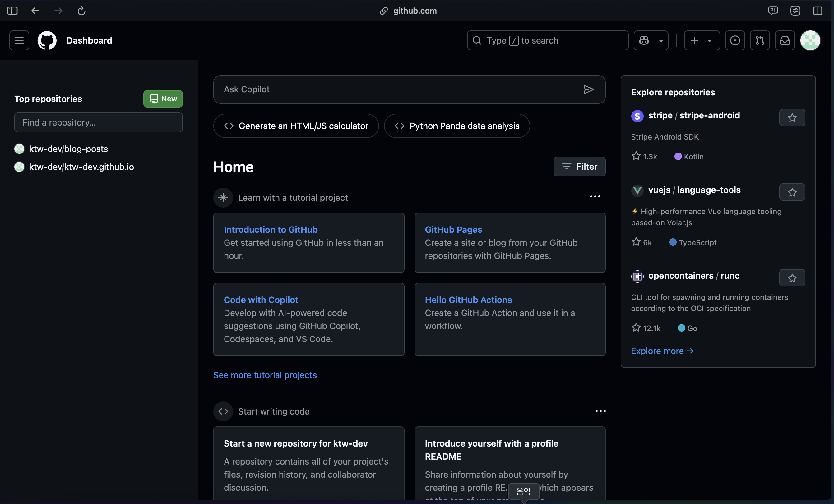Open language-tools repository link
Image resolution: width=834 pixels, height=504 pixels.
tap(709, 190)
